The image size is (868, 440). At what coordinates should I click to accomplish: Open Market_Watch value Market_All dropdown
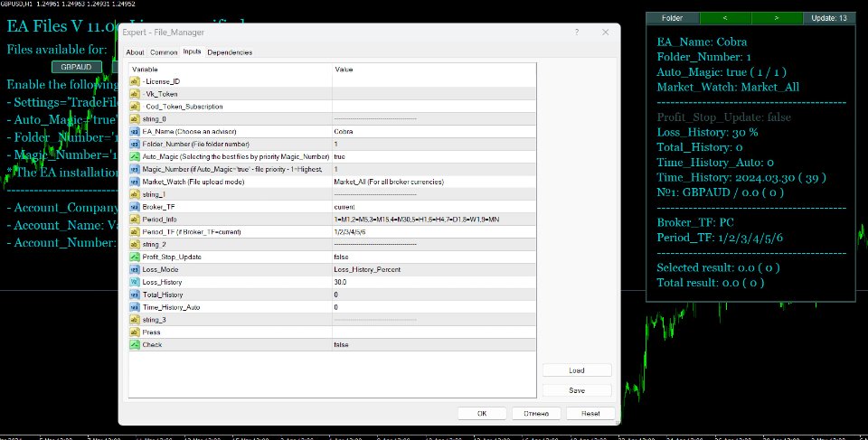point(434,182)
